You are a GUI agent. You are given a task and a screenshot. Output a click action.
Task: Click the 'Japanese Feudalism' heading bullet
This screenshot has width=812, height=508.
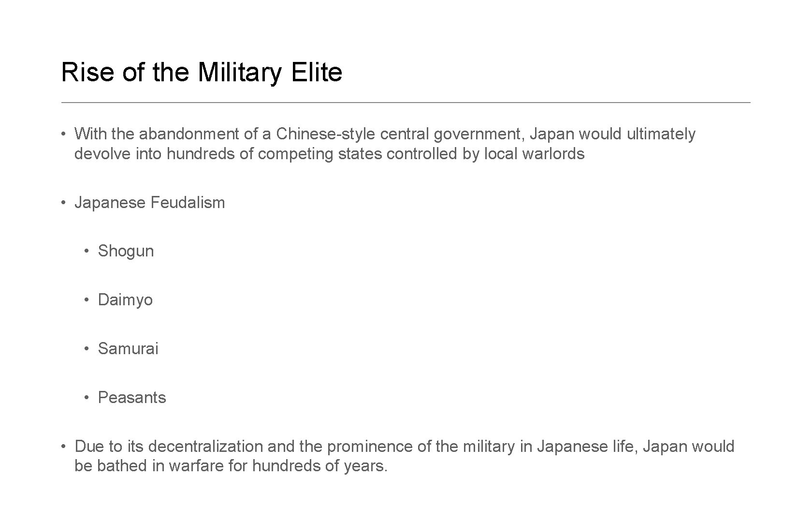click(x=150, y=202)
